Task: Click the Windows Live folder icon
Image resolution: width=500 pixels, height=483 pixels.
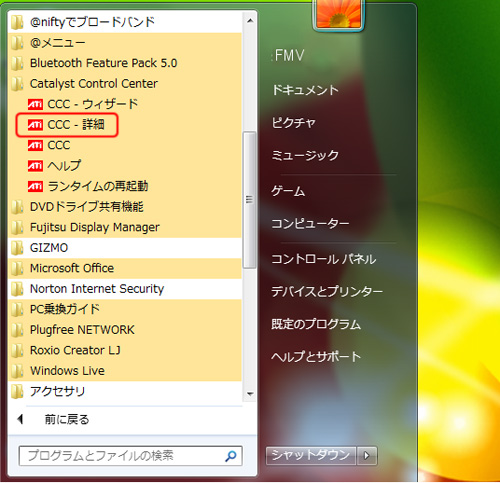Action: [x=17, y=371]
